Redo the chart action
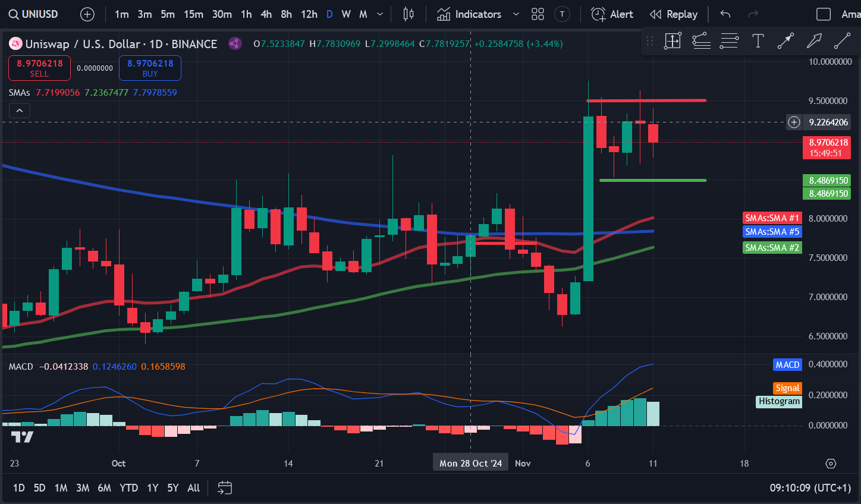Image resolution: width=861 pixels, height=504 pixels. [753, 14]
